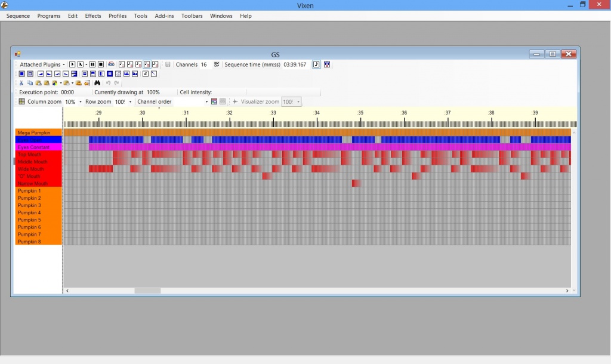The width and height of the screenshot is (611, 364).
Task: Select the Pumpkin 8 channel label
Action: [38, 242]
